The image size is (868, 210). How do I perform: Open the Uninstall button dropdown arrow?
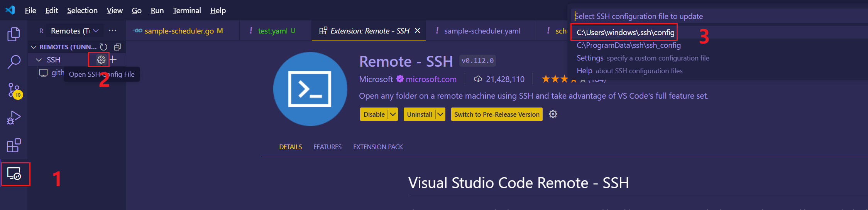[x=440, y=114]
